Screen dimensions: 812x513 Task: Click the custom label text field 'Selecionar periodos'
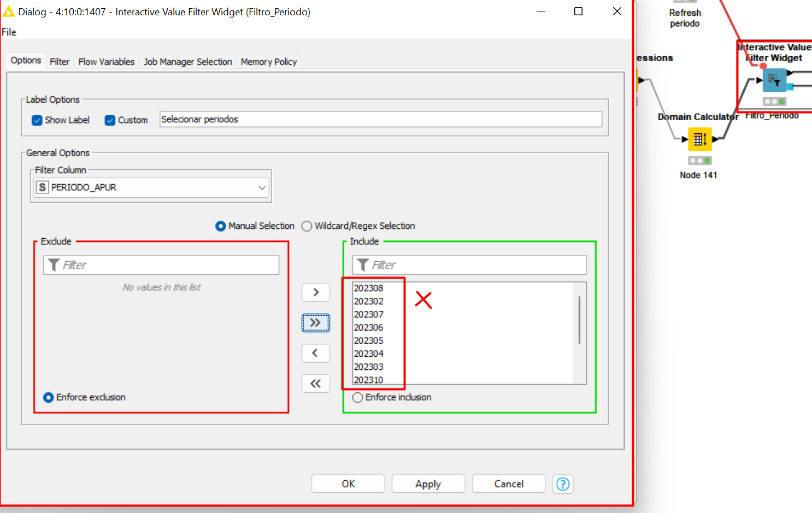tap(381, 119)
